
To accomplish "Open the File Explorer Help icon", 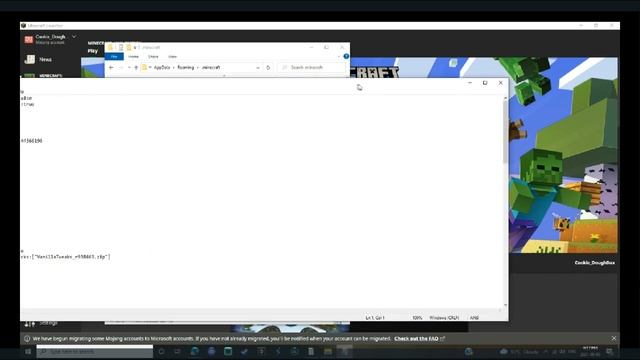I will click(x=346, y=56).
